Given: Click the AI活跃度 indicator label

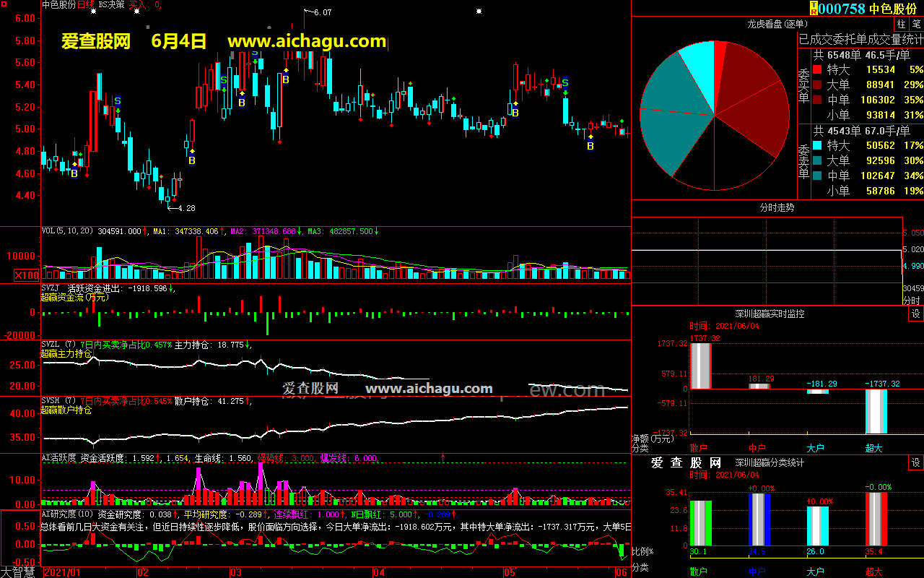Looking at the screenshot, I should point(59,458).
